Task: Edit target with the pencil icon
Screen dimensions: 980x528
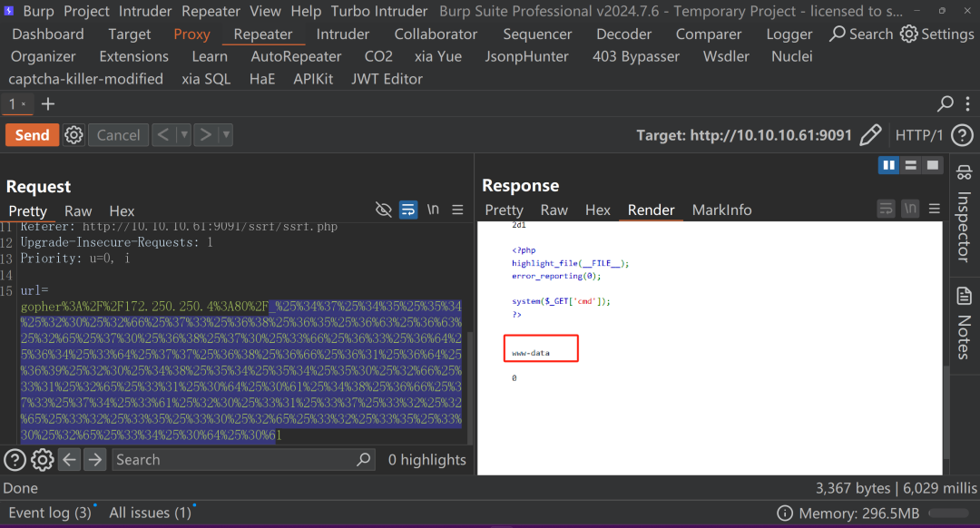Action: [x=870, y=135]
